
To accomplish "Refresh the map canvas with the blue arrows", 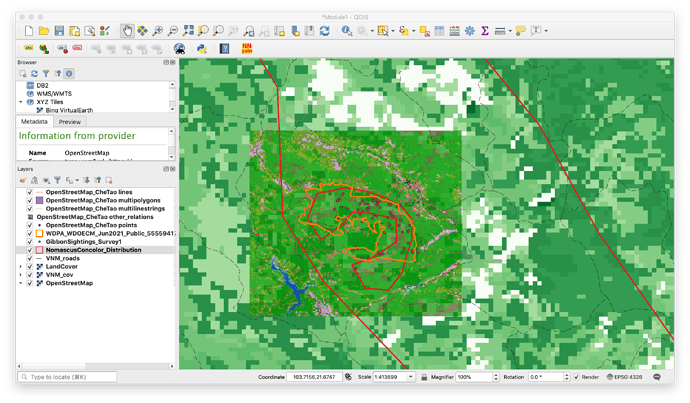I will tap(325, 31).
